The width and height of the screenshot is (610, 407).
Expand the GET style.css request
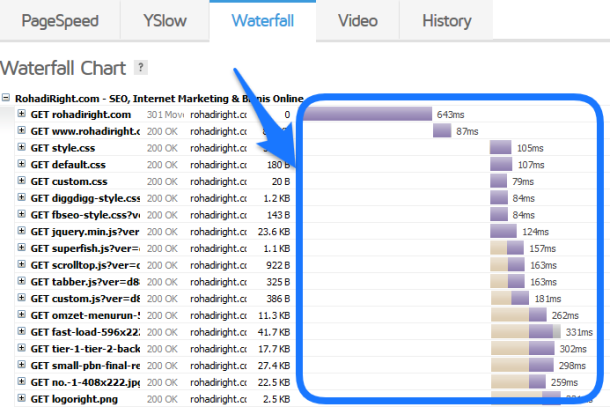tap(21, 147)
